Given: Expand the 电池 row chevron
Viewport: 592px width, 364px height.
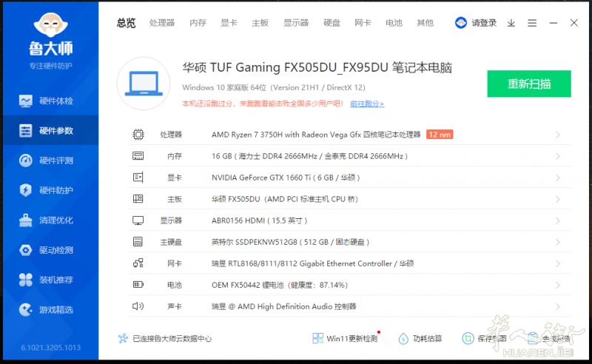Looking at the screenshot, I should pos(558,286).
